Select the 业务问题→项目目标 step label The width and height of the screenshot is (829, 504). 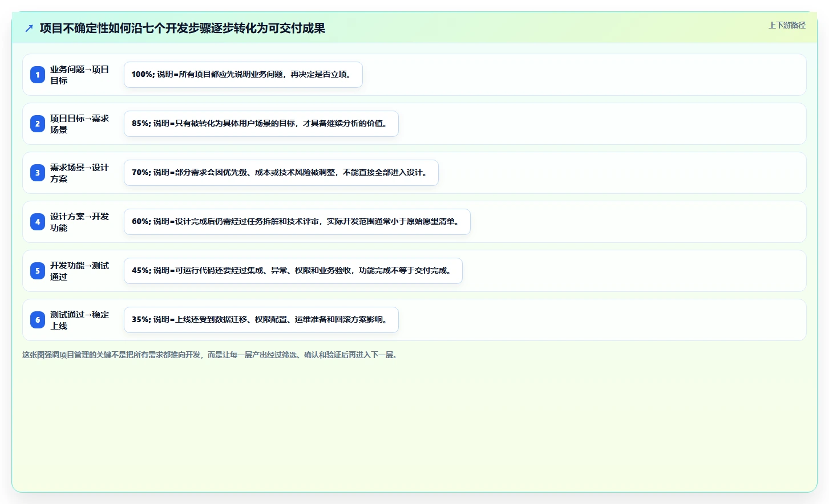79,75
